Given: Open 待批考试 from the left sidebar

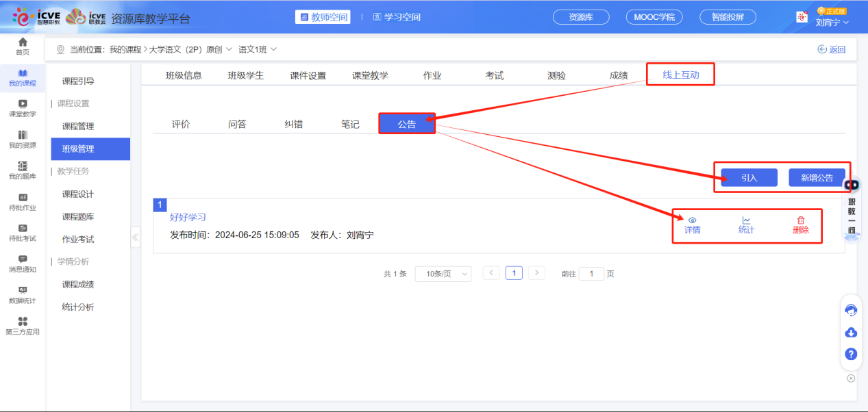Looking at the screenshot, I should click(x=21, y=233).
